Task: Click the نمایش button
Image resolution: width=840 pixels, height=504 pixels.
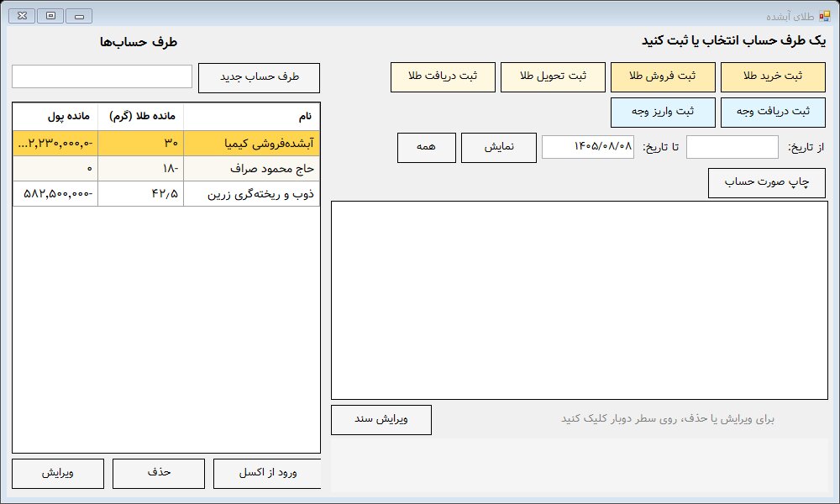Action: (x=499, y=148)
